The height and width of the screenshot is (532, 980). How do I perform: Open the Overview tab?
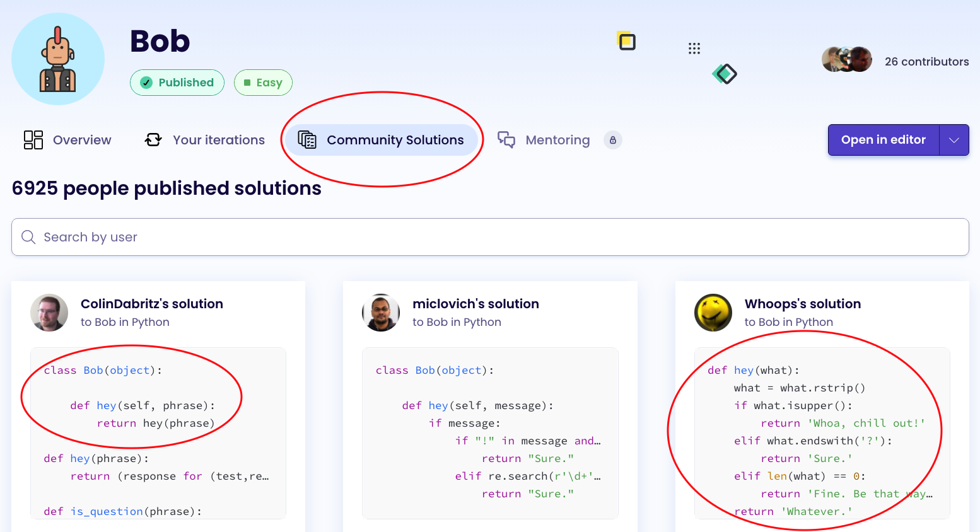point(67,140)
